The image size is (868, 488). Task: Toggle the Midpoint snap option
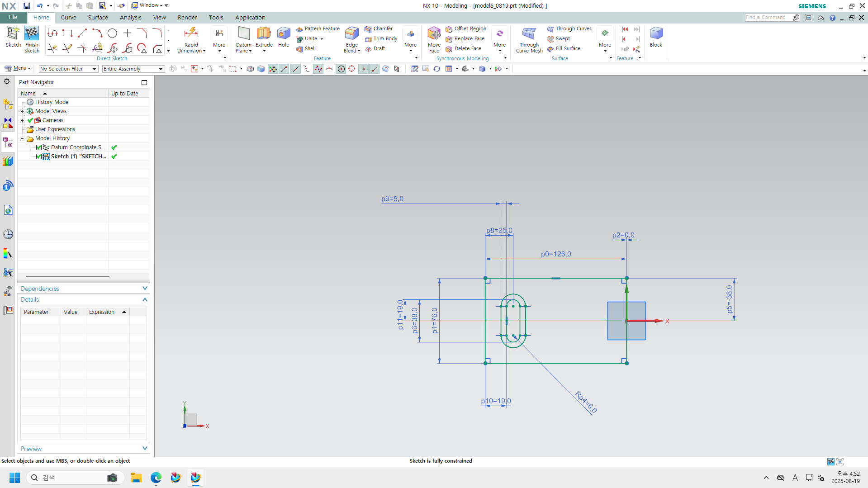(295, 69)
